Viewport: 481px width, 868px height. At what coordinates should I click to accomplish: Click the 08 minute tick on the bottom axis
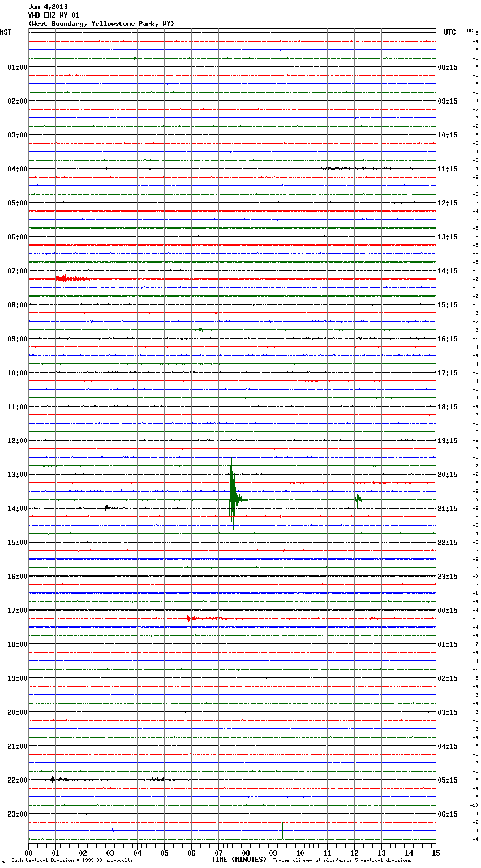pos(246,853)
